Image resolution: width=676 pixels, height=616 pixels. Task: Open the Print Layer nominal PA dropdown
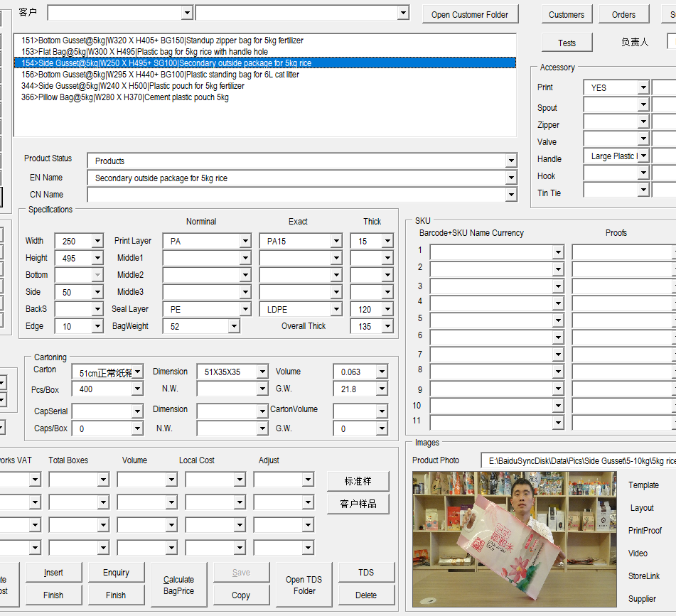245,242
